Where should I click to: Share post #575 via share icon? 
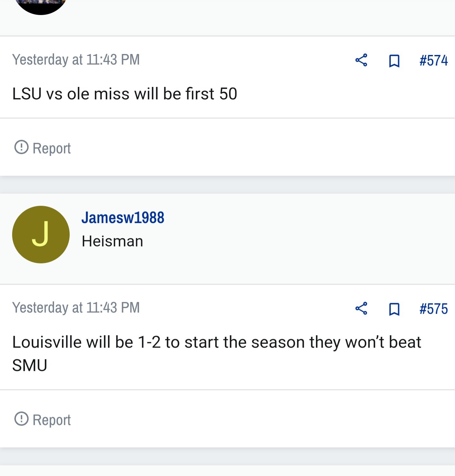point(361,308)
